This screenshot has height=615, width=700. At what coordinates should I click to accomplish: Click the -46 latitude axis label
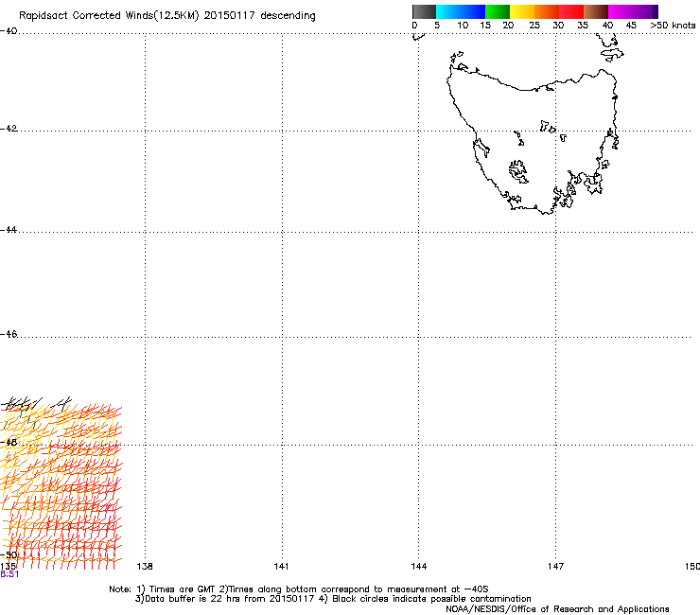[9, 334]
